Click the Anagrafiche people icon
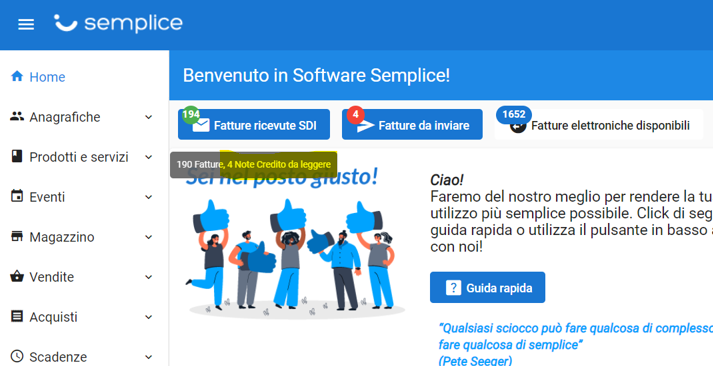The image size is (713, 366). [x=17, y=116]
